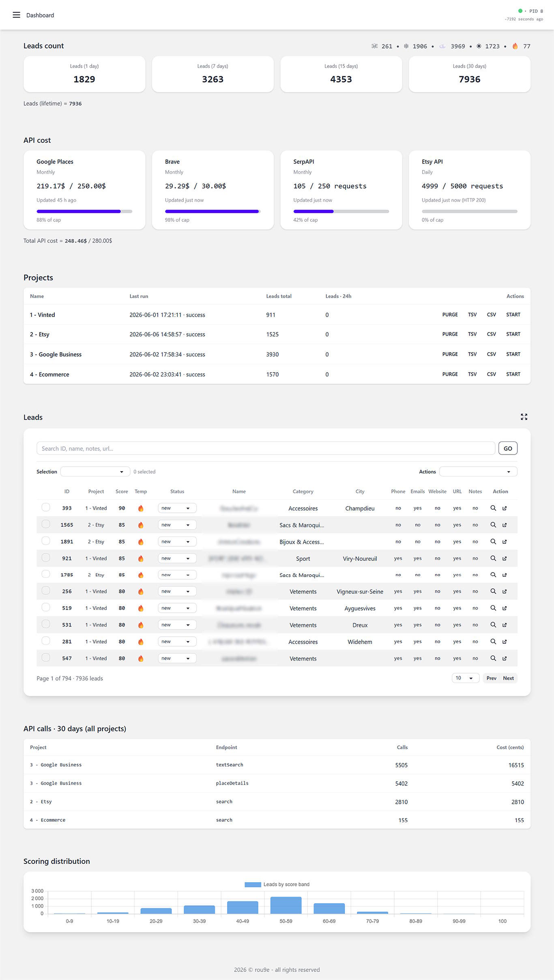The width and height of the screenshot is (554, 980).
Task: Export TSV for the Etsy project
Action: tap(472, 334)
